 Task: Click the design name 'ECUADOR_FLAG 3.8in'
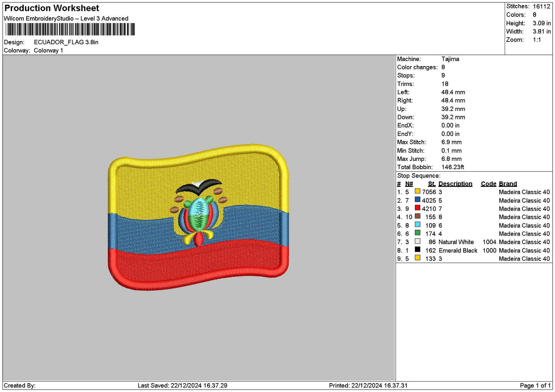[66, 42]
